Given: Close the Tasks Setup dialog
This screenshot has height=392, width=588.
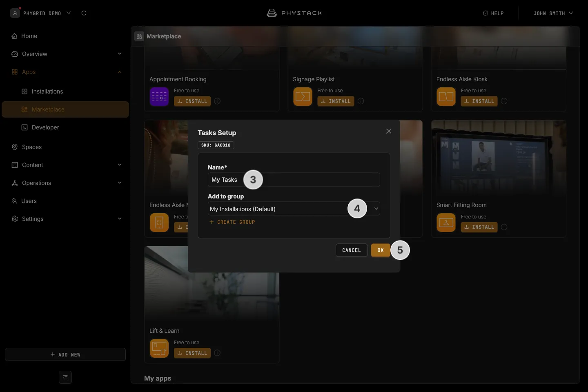Looking at the screenshot, I should [389, 131].
